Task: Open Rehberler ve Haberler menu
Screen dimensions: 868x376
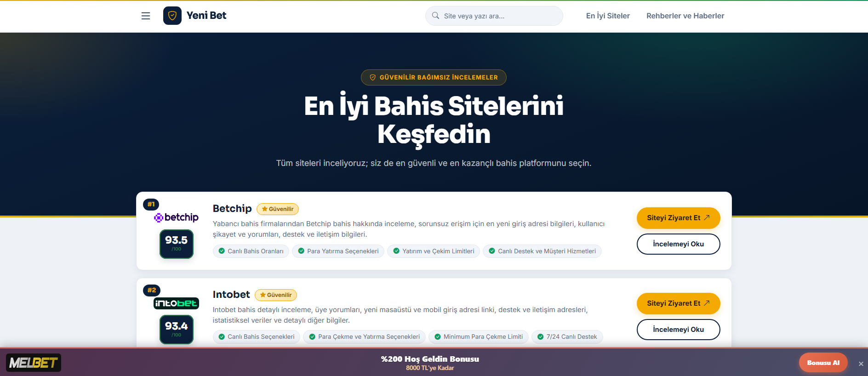Action: [x=685, y=16]
